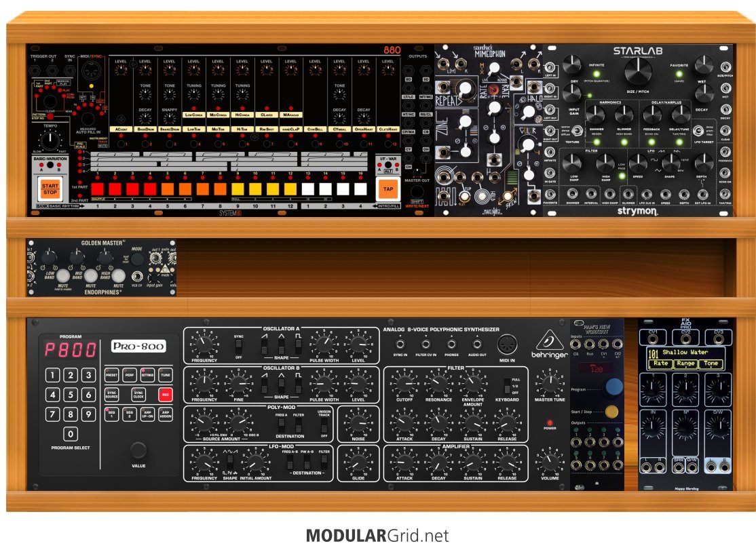Flip the UNISON TRACK switch in Poly-Mod

point(324,425)
